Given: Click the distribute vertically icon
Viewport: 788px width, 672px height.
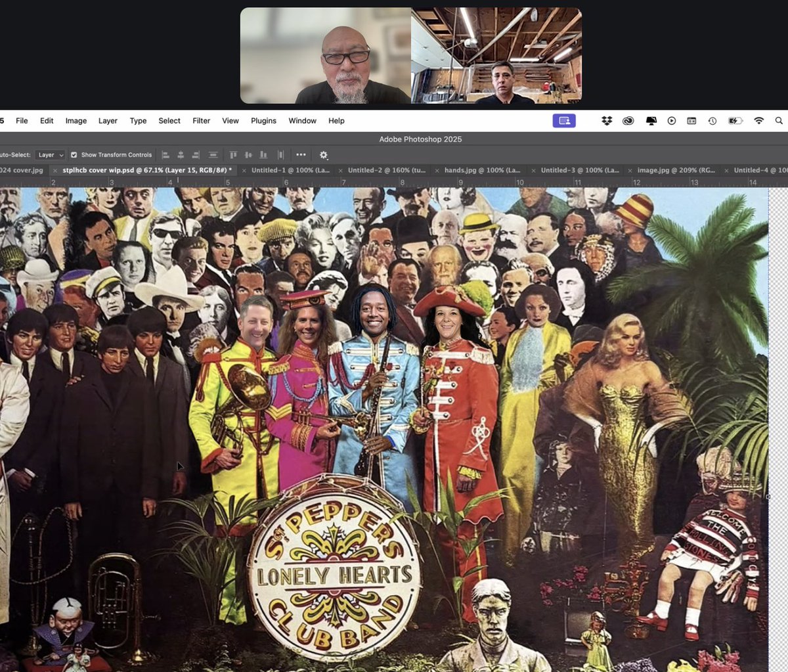Looking at the screenshot, I should click(213, 155).
